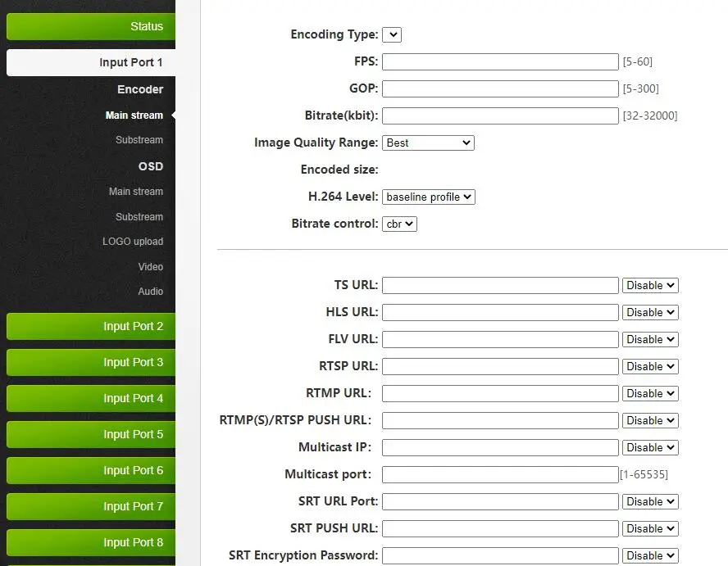
Task: Open the Disable dropdown next to HLS URL
Action: (x=650, y=312)
